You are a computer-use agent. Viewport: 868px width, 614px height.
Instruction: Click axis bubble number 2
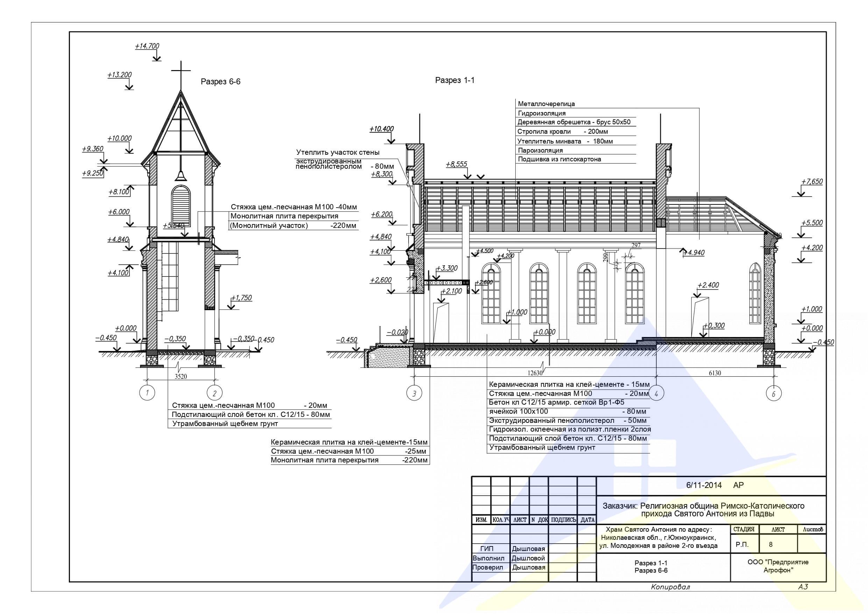click(214, 393)
